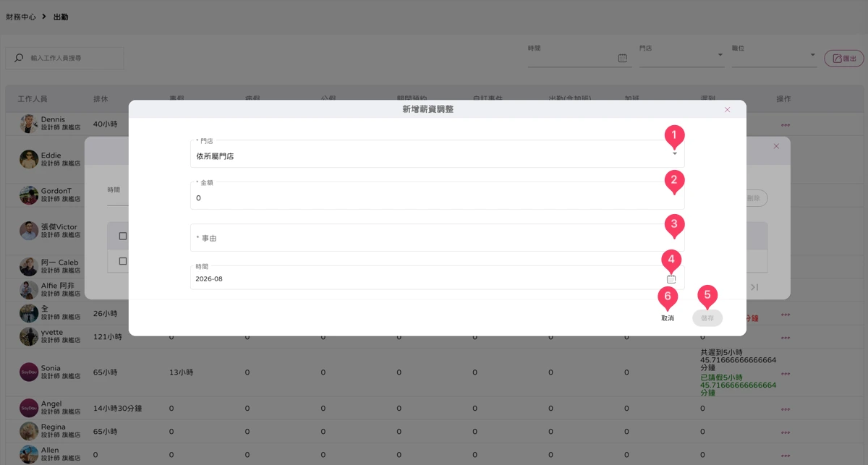Click the 儲存 save button
The image size is (868, 465).
tap(707, 318)
